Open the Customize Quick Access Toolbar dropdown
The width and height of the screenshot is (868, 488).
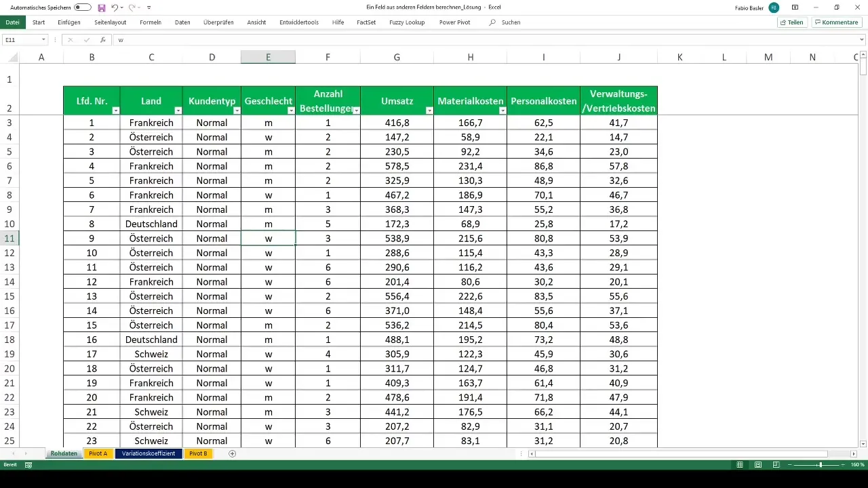click(x=149, y=7)
